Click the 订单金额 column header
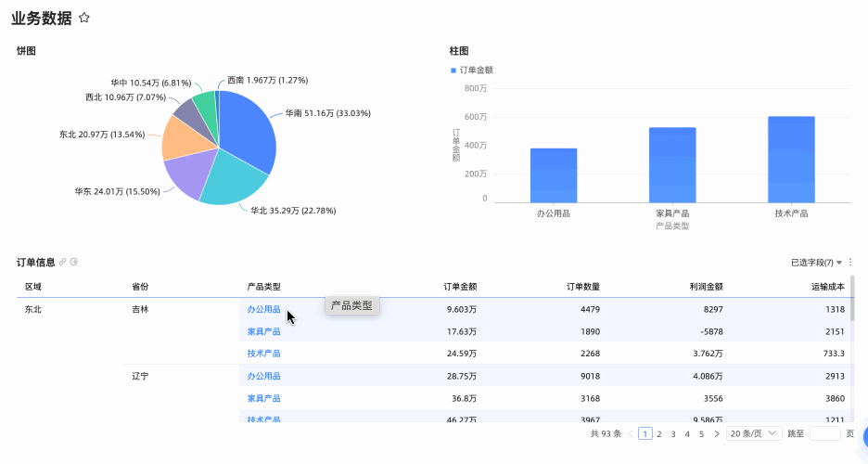Image resolution: width=868 pixels, height=464 pixels. coord(460,287)
